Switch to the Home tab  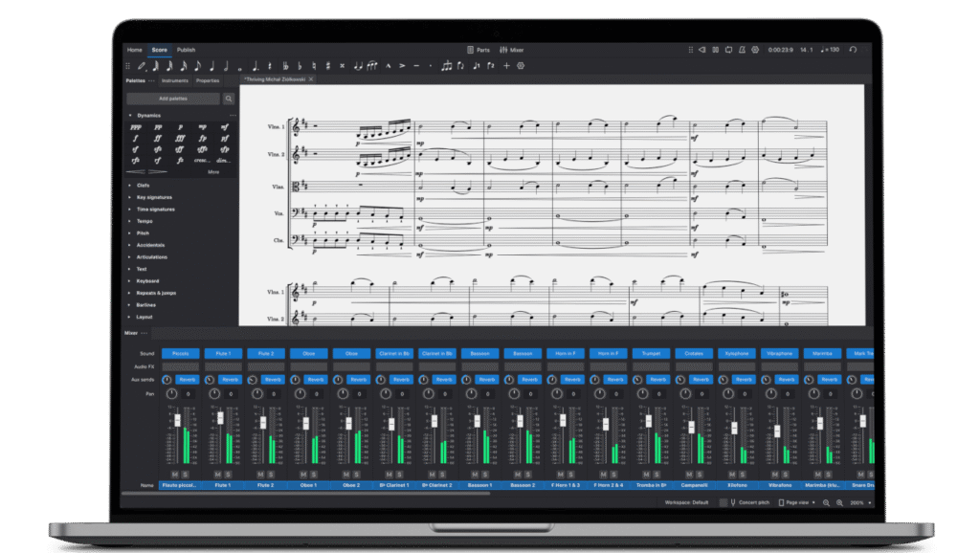point(135,49)
